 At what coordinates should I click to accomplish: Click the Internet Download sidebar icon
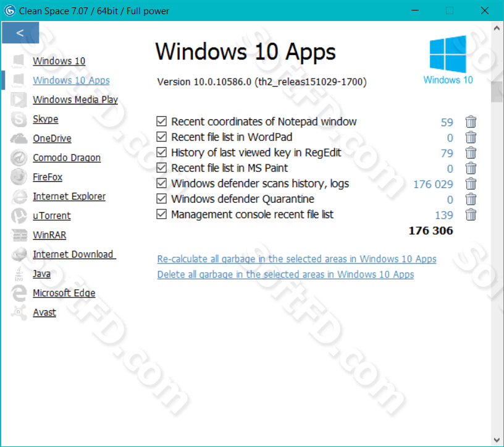pos(19,254)
